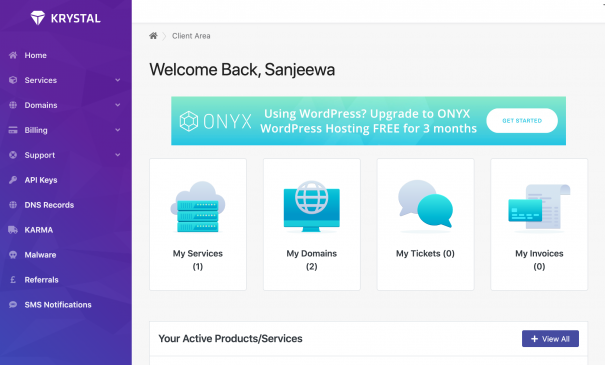Screen dimensions: 605x365
Task: Click the Billing credit card icon
Action: (13, 130)
